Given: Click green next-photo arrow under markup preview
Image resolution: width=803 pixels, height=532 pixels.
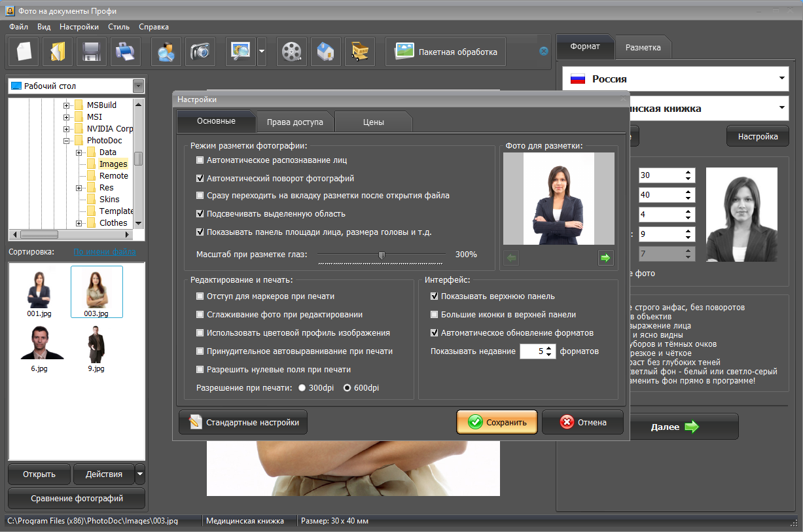Looking at the screenshot, I should (605, 258).
